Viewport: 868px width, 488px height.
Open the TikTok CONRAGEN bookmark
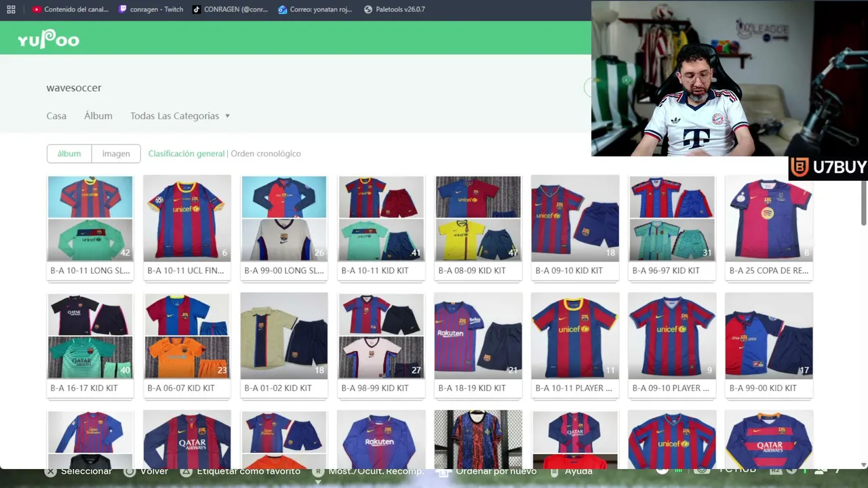click(230, 9)
